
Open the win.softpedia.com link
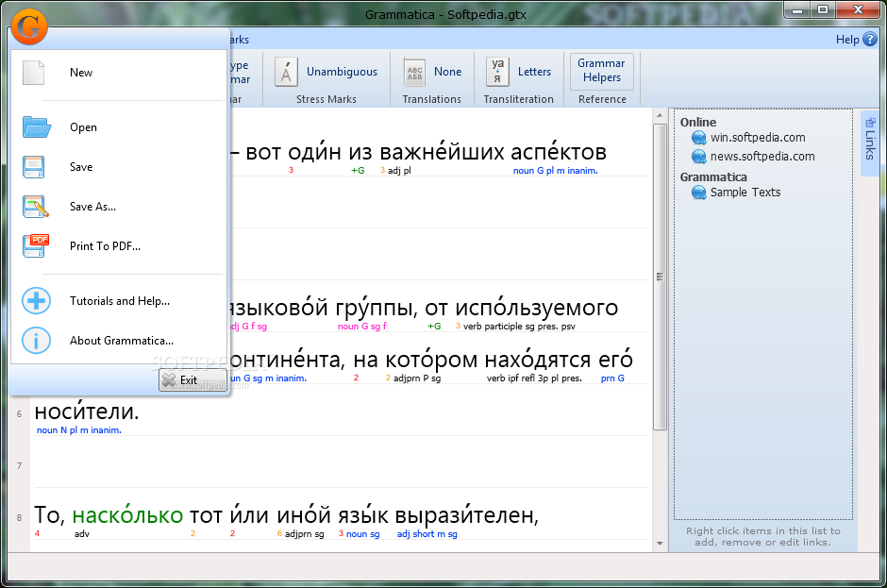[x=758, y=138]
